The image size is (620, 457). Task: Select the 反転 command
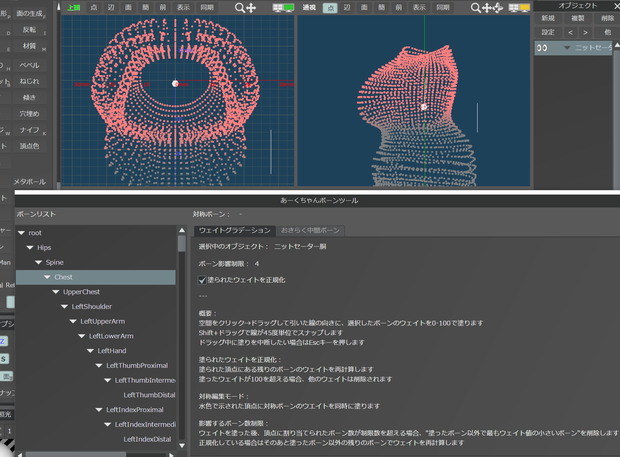click(30, 30)
